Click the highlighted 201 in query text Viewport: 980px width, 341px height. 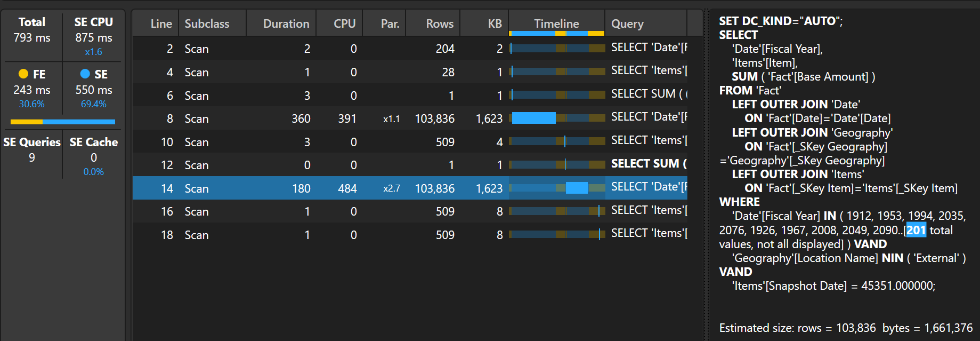click(916, 230)
